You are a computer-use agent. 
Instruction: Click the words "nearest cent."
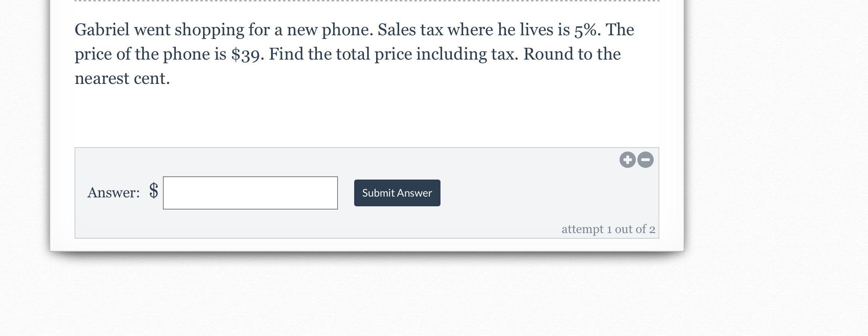[122, 79]
